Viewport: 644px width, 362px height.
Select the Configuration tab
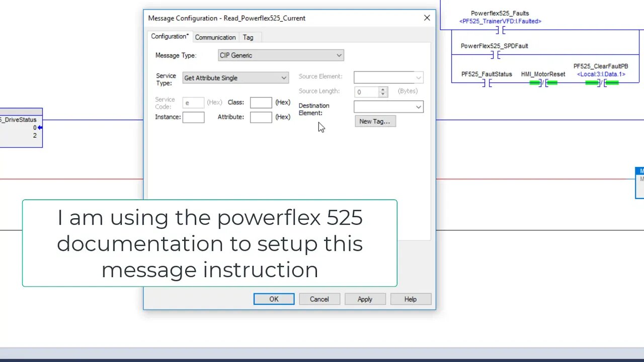(170, 36)
